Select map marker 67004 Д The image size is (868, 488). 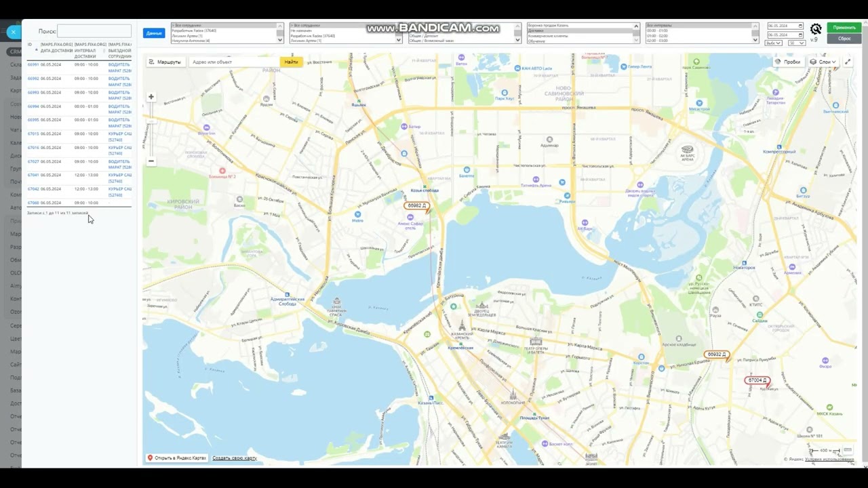[x=757, y=380]
